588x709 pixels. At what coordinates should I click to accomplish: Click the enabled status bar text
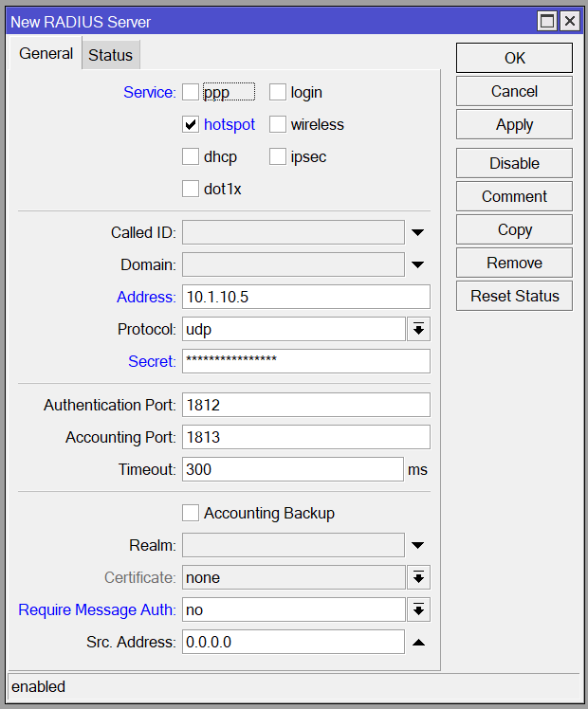(39, 687)
